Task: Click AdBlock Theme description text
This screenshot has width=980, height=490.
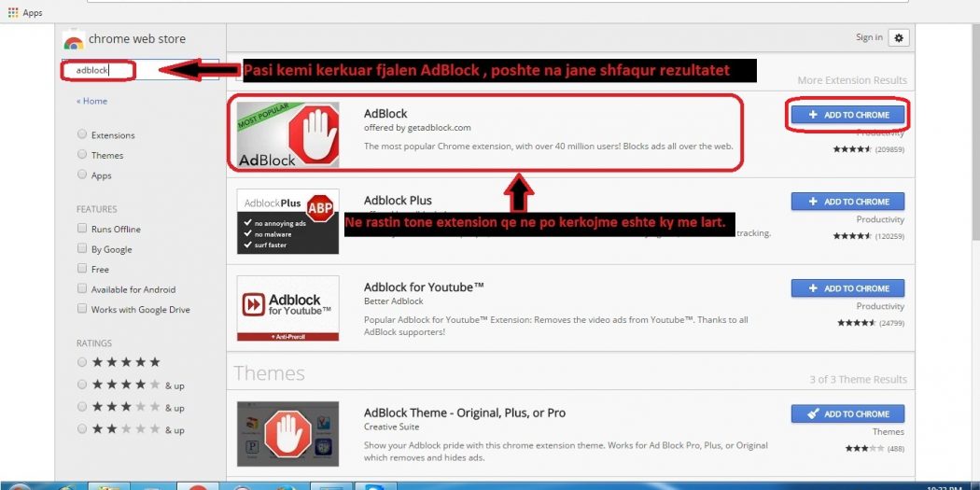Action: point(566,451)
